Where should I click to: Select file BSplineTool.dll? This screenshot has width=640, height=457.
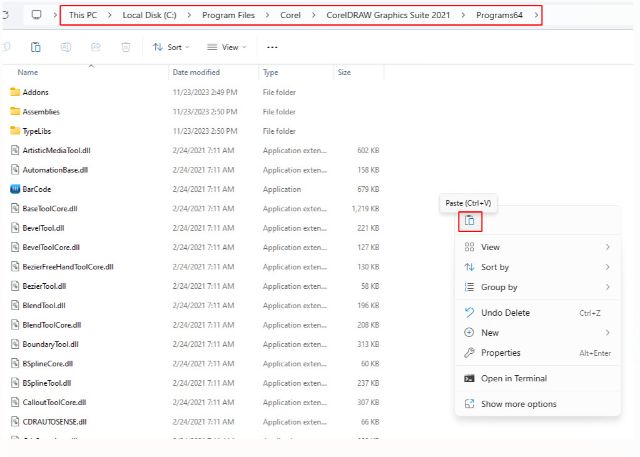tap(47, 383)
